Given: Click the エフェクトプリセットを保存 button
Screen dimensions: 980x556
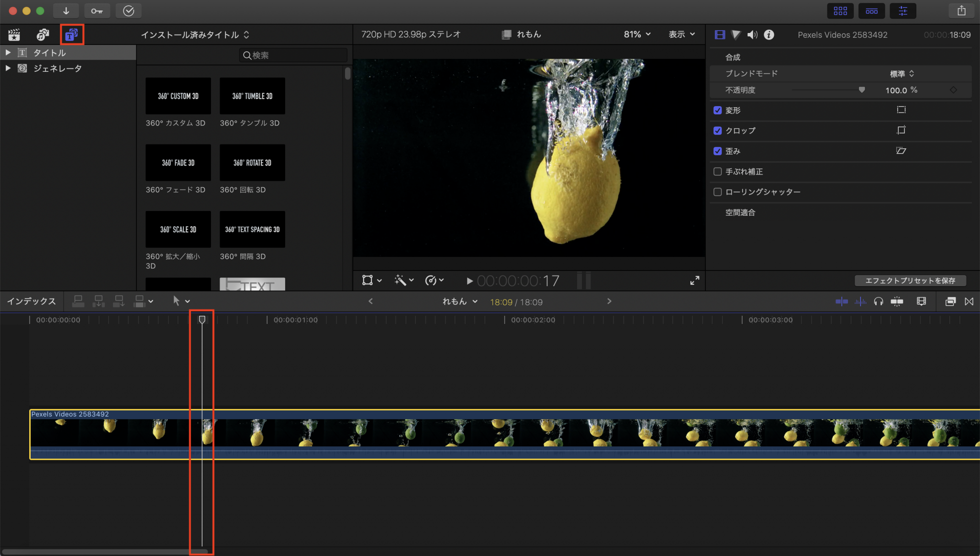Looking at the screenshot, I should coord(910,280).
